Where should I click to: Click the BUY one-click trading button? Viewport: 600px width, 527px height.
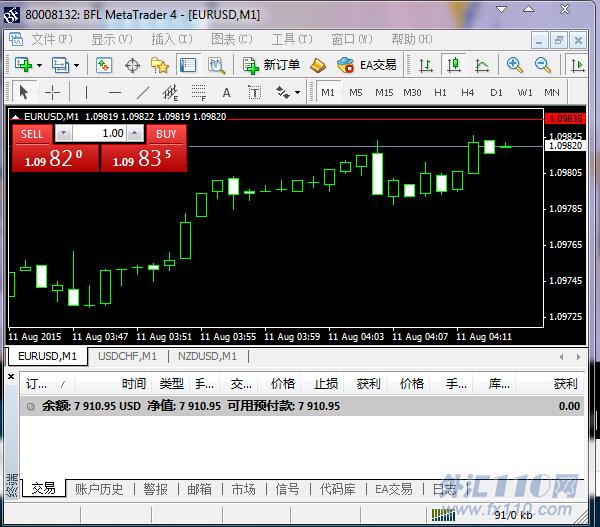pyautogui.click(x=166, y=134)
